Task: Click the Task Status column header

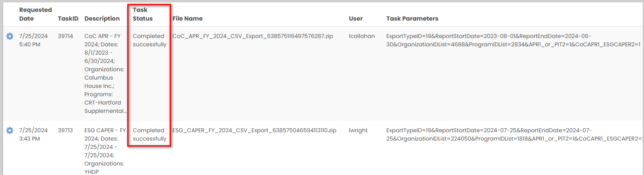Action: 143,14
